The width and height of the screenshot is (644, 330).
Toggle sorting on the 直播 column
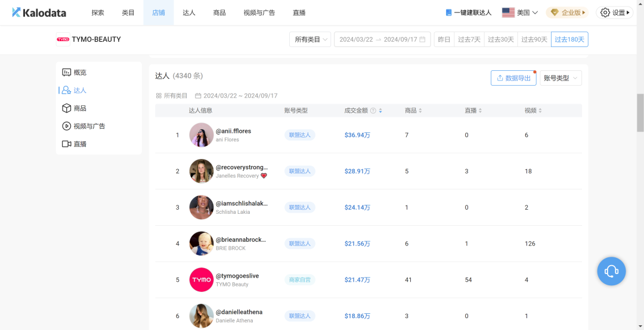479,111
